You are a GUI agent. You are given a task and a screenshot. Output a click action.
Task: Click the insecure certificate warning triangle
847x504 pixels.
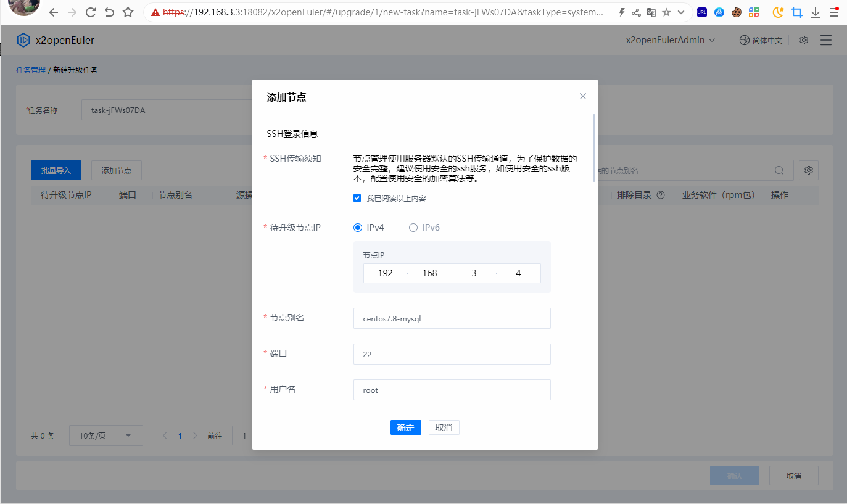(x=155, y=12)
